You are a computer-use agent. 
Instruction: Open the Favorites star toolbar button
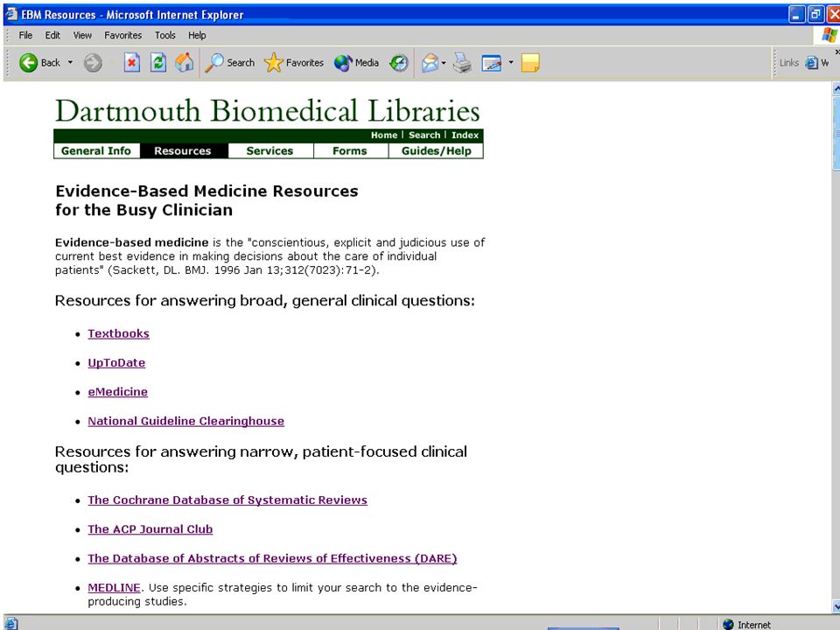pyautogui.click(x=294, y=63)
